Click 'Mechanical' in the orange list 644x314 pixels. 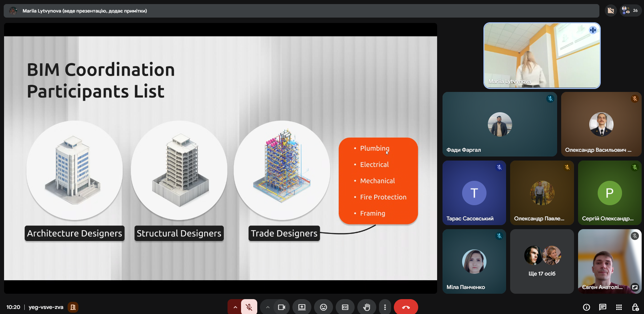click(x=378, y=181)
